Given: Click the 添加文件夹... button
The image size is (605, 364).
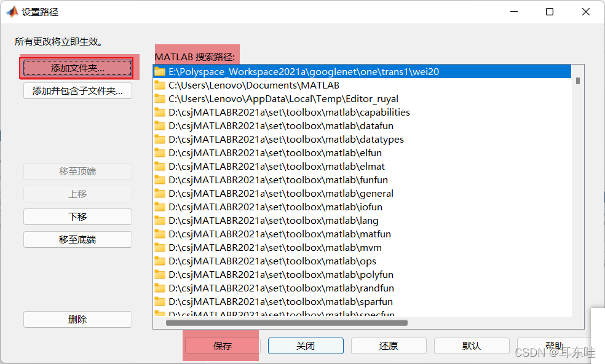Looking at the screenshot, I should pos(77,68).
